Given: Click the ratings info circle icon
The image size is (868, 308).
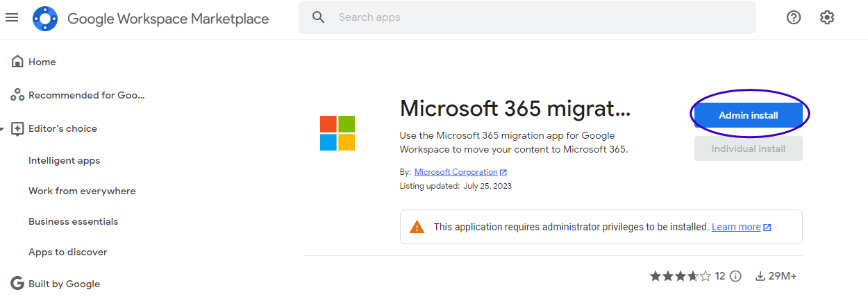Looking at the screenshot, I should (x=736, y=276).
